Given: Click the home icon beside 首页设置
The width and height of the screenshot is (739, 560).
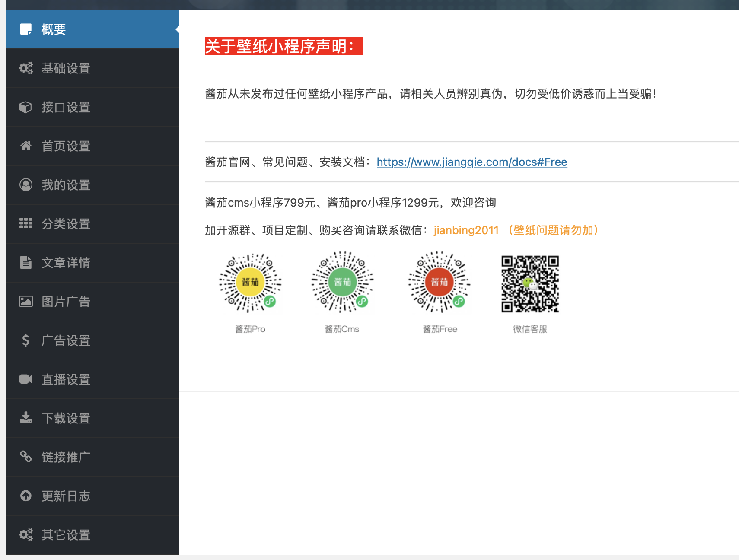Looking at the screenshot, I should coord(26,146).
